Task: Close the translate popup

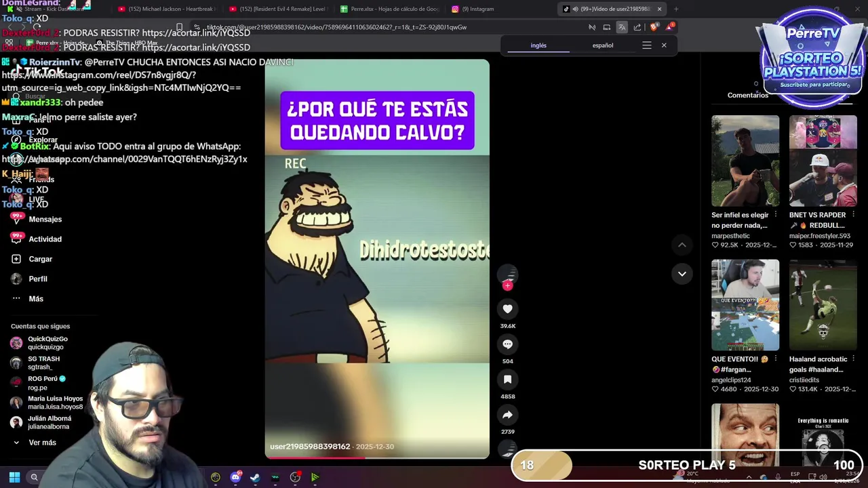Action: (664, 45)
